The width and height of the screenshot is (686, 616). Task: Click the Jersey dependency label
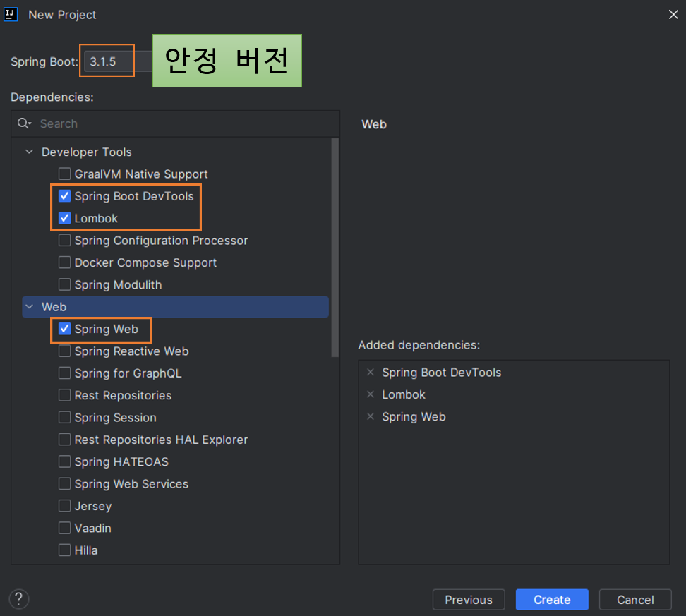[93, 506]
